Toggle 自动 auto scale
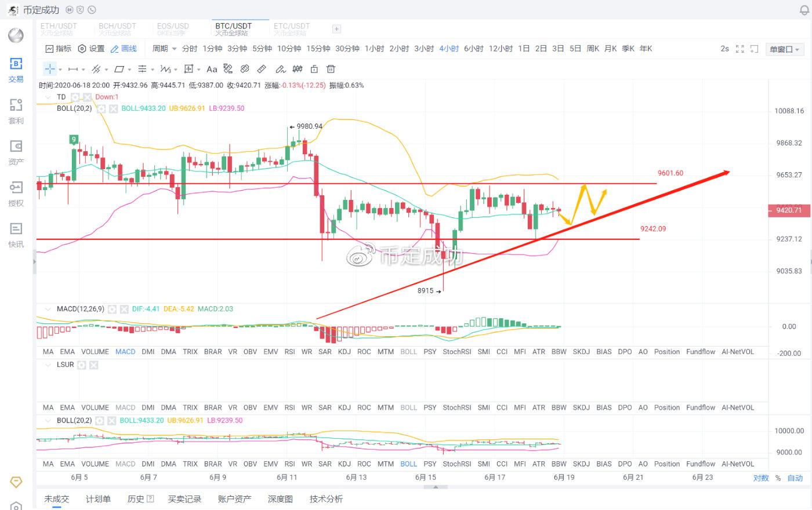This screenshot has width=812, height=510. tap(795, 478)
